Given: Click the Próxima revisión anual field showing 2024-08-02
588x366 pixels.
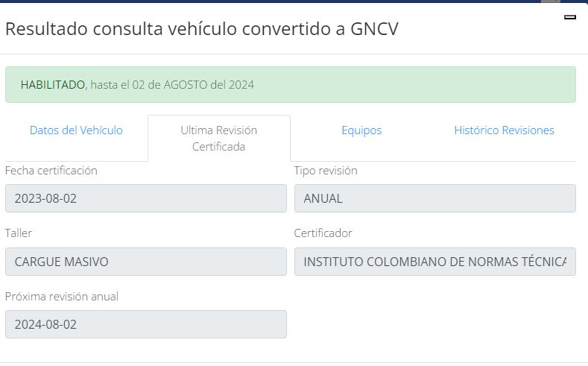Looking at the screenshot, I should point(145,324).
